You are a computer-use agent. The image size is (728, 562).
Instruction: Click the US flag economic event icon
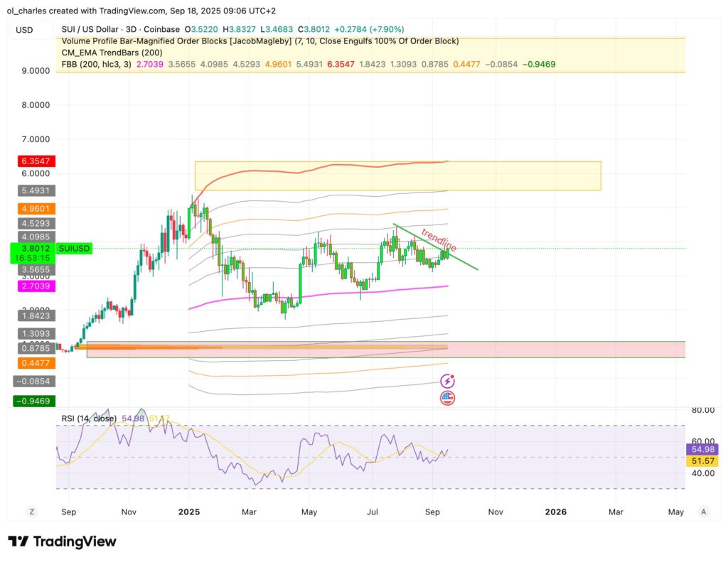coord(447,397)
